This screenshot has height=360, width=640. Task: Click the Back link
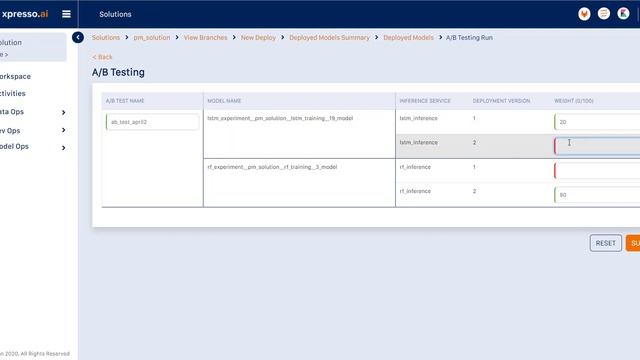point(102,57)
